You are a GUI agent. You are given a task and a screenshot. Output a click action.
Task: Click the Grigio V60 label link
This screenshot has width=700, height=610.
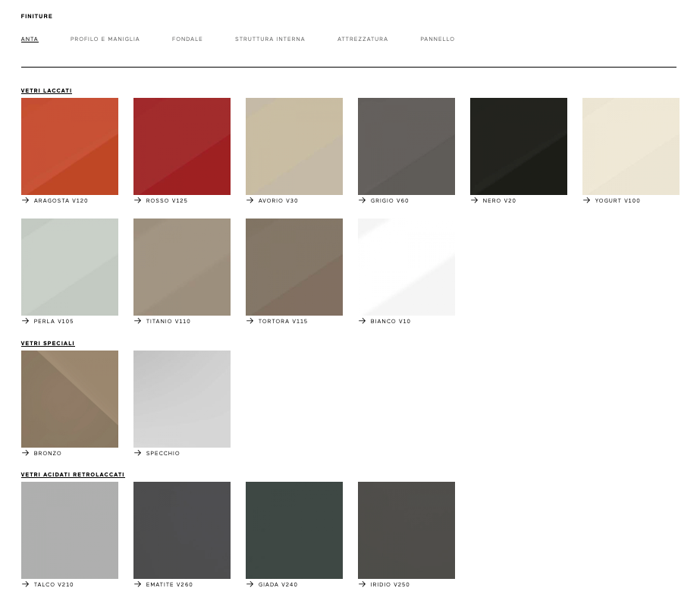[x=389, y=201]
